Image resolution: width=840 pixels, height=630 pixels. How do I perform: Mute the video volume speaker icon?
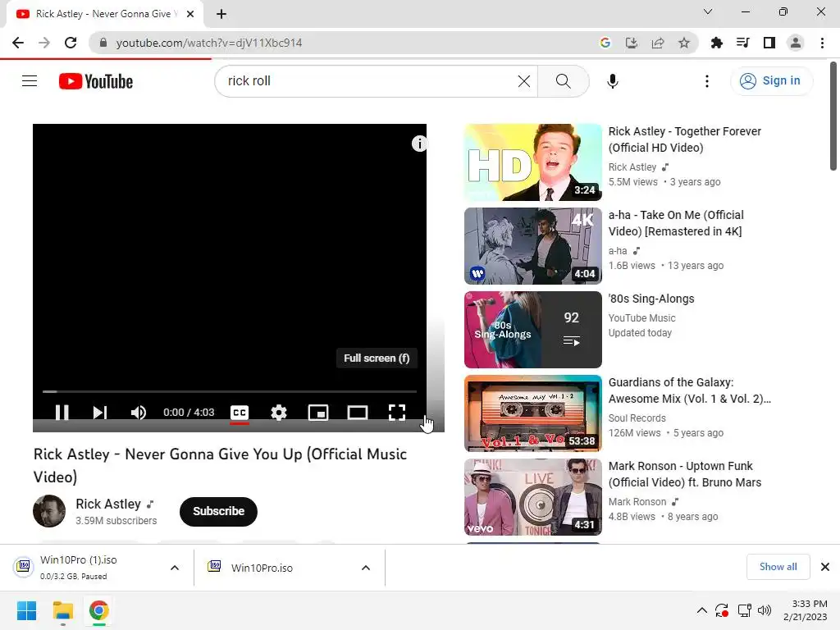138,412
